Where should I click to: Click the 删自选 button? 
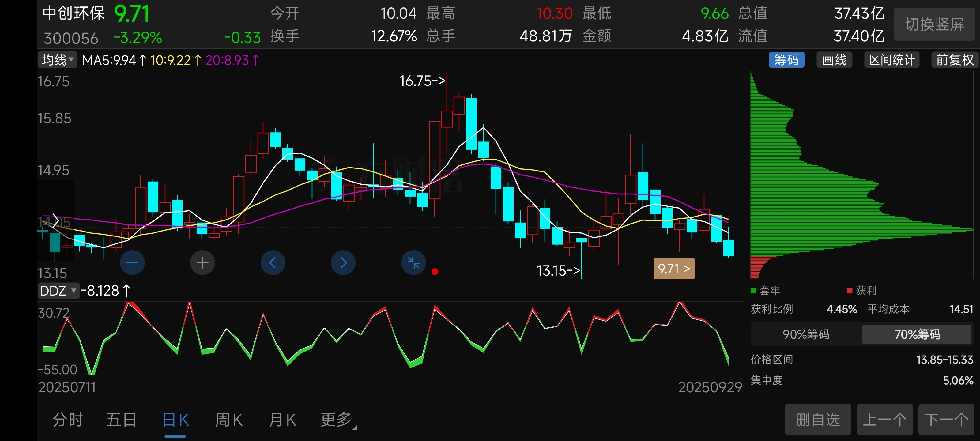tap(818, 420)
